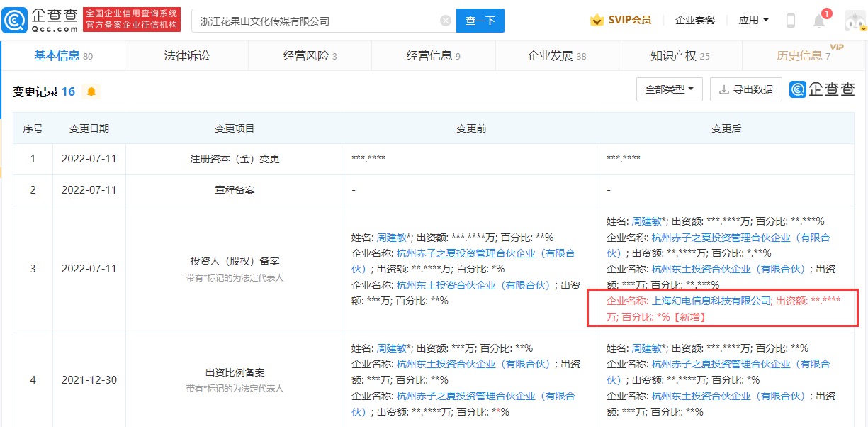Open 杭州东土投资合伙企业 link in row 3 变更前
Viewport: 868px width, 427px height.
473,285
